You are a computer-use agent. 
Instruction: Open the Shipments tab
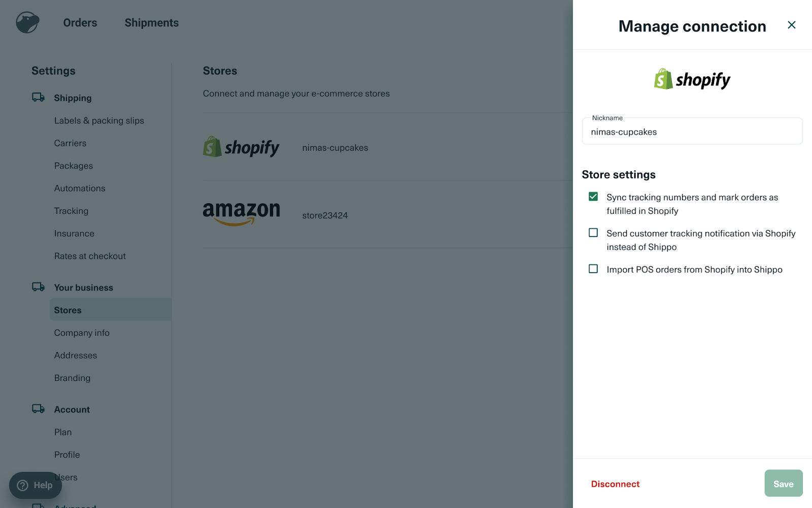tap(152, 23)
